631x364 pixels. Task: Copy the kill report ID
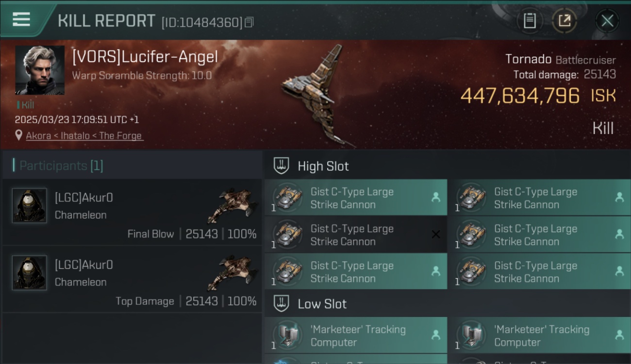coord(249,22)
